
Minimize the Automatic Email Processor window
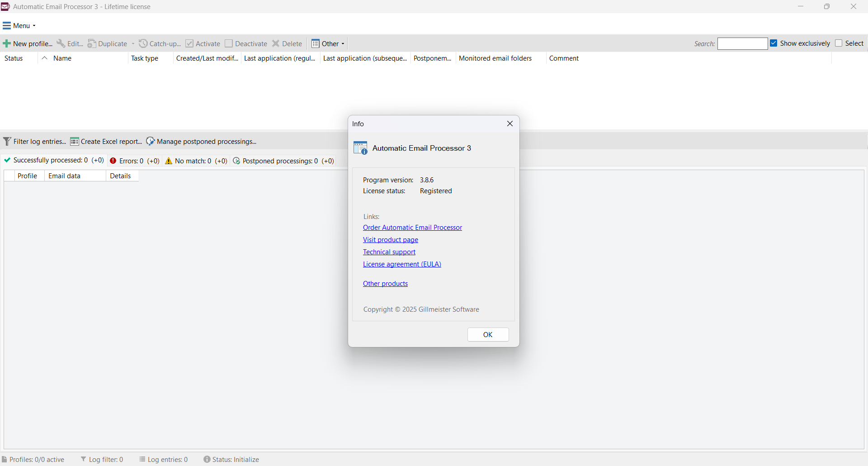click(801, 6)
